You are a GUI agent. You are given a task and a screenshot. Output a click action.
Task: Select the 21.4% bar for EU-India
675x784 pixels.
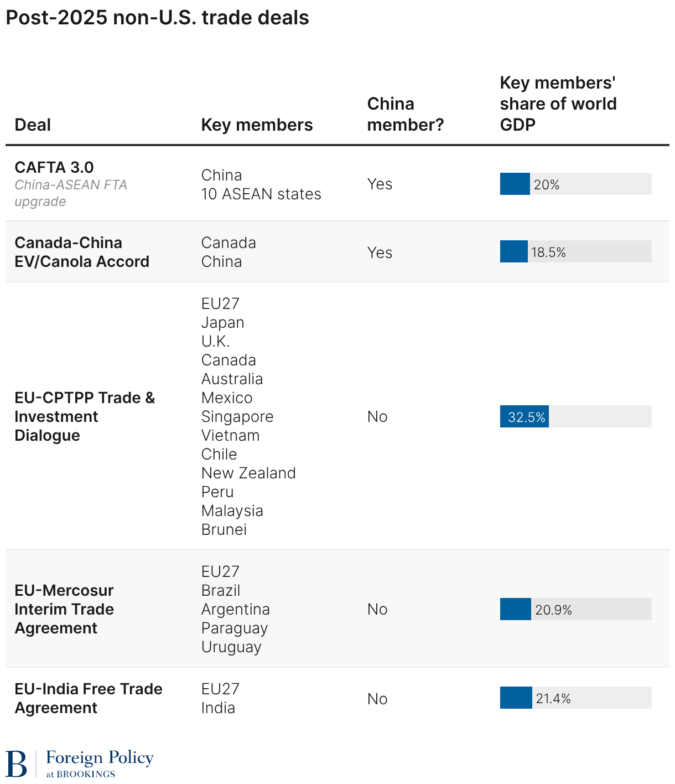click(x=575, y=698)
